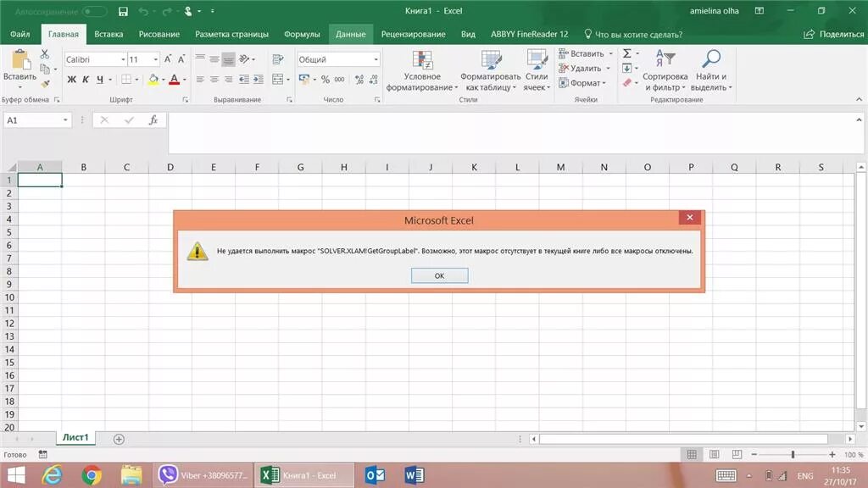The width and height of the screenshot is (868, 488).
Task: Switch to the Формулы tab
Action: coord(302,34)
